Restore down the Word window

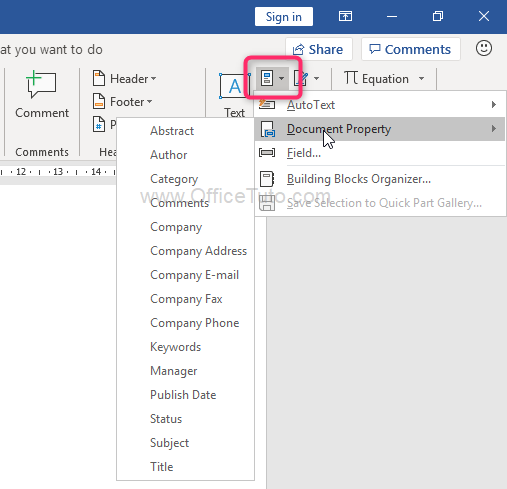438,16
